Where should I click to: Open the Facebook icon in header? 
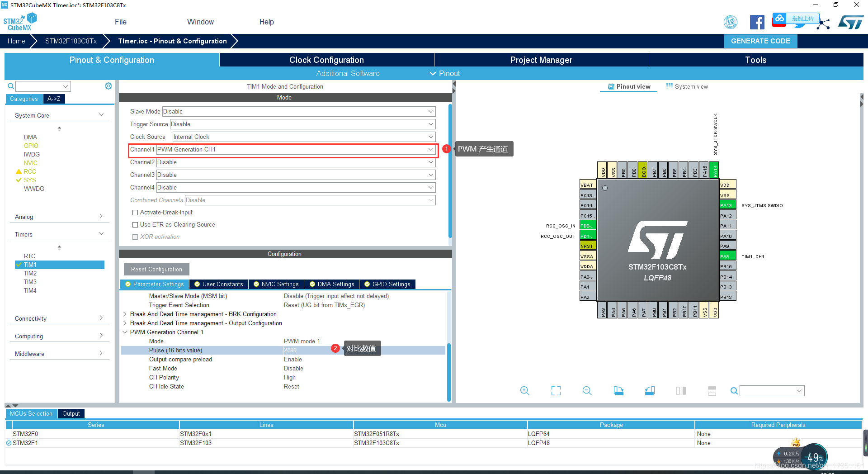[757, 22]
